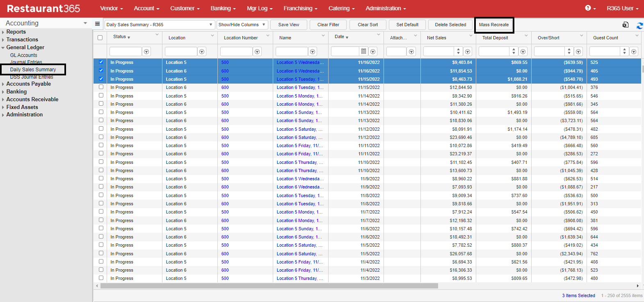Check the Location 5 11/13/2022 row checkbox
Viewport: 644px width, 302px height.
(x=101, y=112)
